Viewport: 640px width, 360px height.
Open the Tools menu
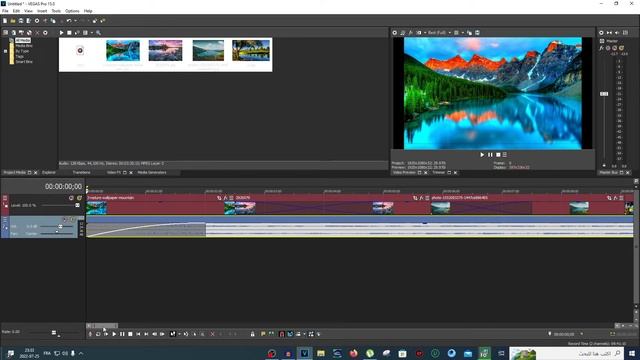point(56,11)
